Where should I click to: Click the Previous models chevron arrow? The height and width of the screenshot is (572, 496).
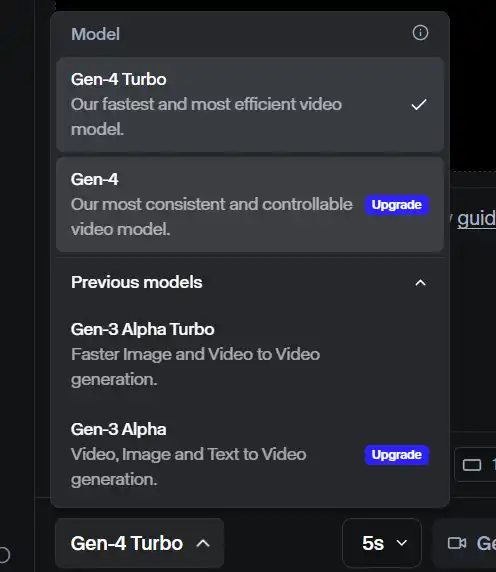pyautogui.click(x=421, y=283)
